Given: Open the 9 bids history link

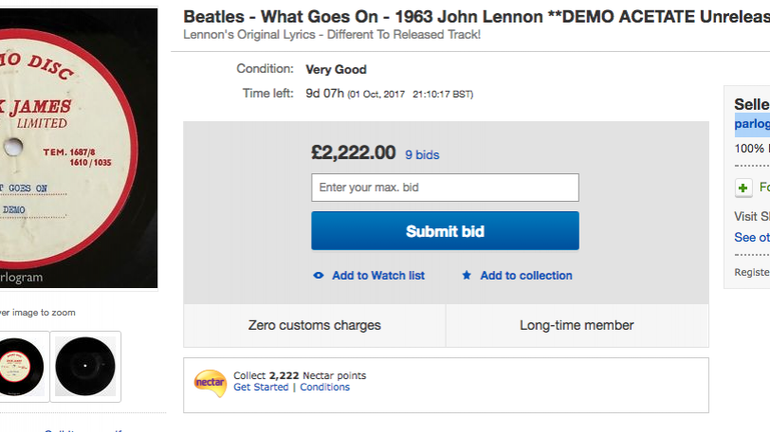Looking at the screenshot, I should [422, 155].
